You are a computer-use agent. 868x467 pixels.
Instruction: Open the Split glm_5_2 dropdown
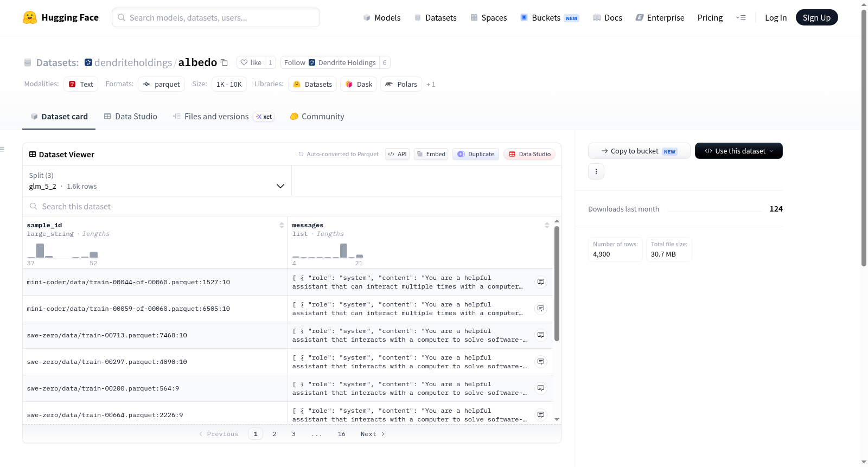[x=157, y=181]
